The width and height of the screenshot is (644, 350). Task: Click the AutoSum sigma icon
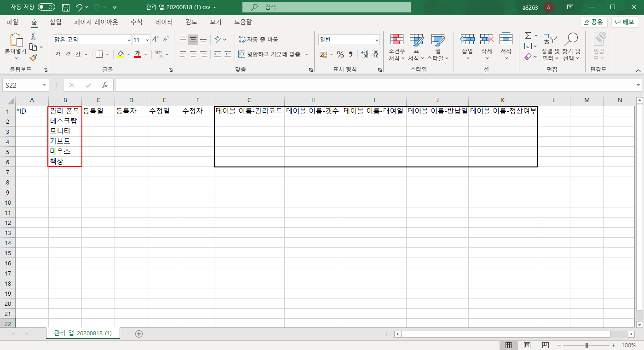528,35
